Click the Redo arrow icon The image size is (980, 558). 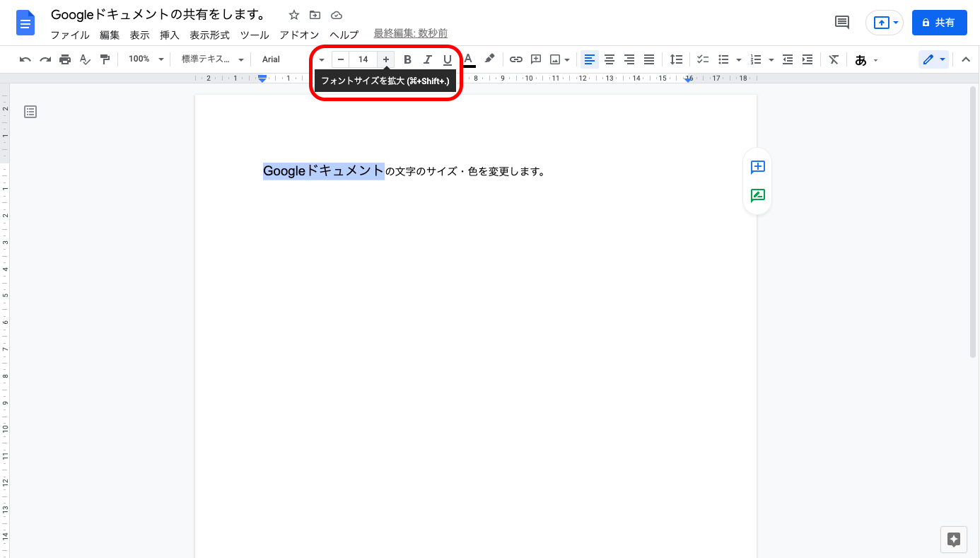pos(45,59)
